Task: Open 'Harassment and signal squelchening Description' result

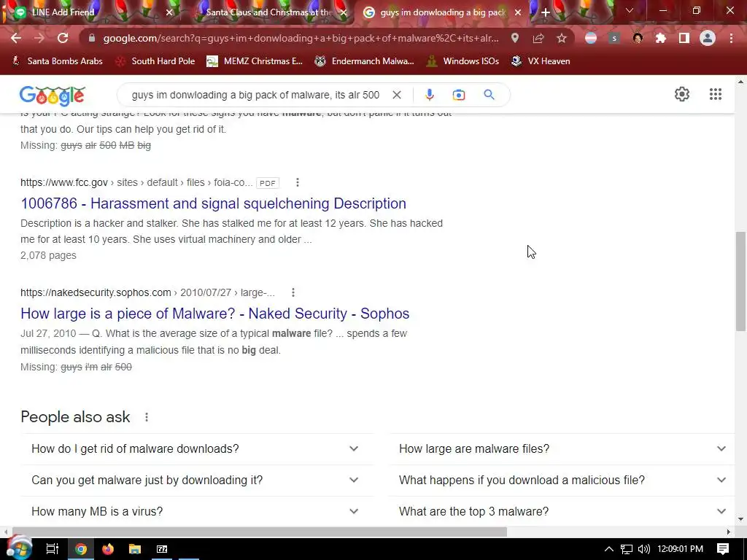Action: click(x=213, y=203)
